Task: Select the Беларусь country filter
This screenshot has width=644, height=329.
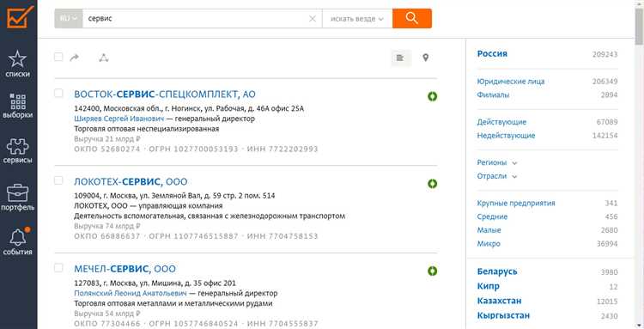Action: pyautogui.click(x=497, y=271)
